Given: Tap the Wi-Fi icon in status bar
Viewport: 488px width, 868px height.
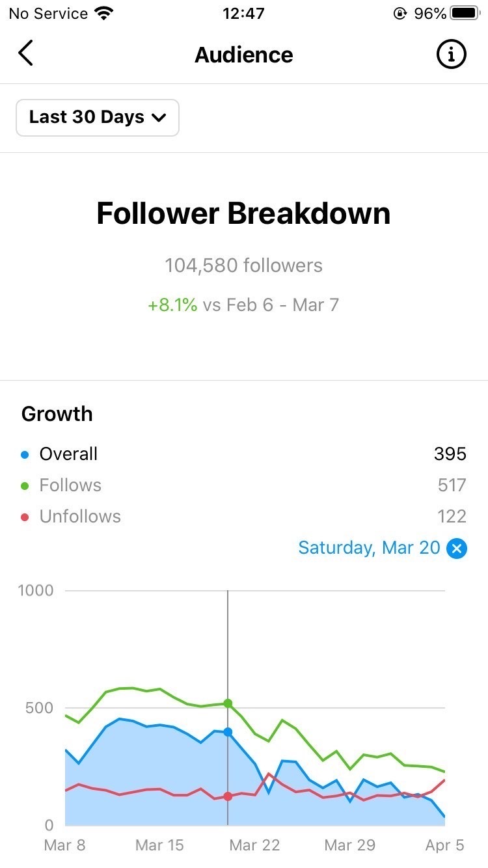Looking at the screenshot, I should (103, 13).
